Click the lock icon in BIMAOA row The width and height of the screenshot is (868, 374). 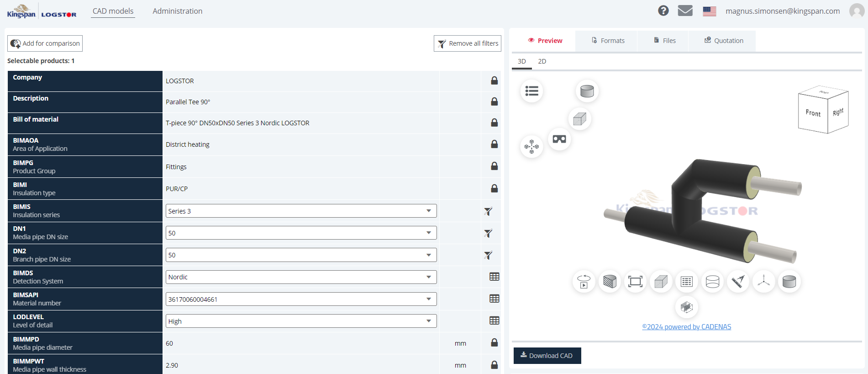pyautogui.click(x=494, y=144)
